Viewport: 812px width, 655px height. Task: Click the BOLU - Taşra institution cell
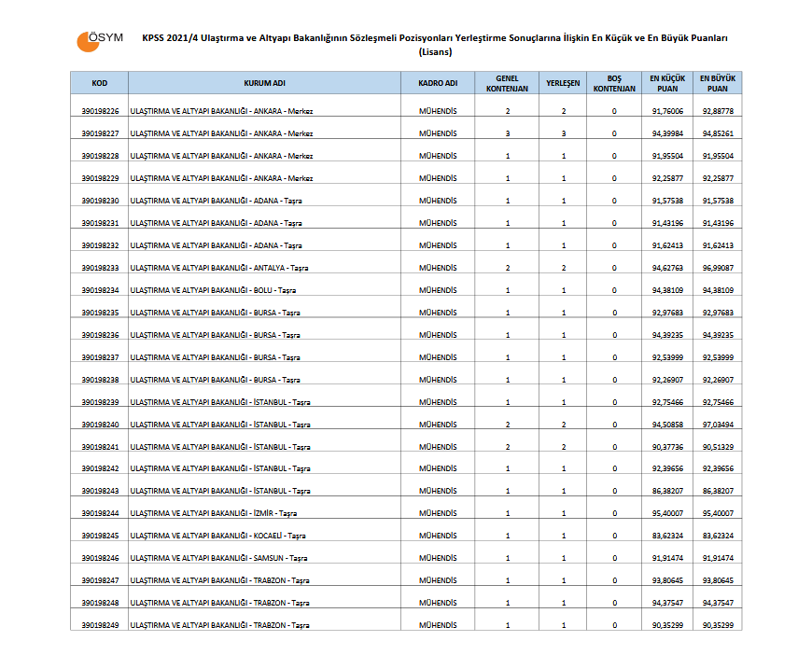coord(213,290)
